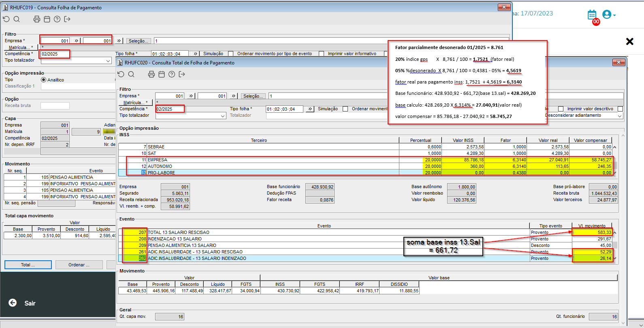
Task: Open the Desconsiderar adiantamento dropdown
Action: coord(619,116)
